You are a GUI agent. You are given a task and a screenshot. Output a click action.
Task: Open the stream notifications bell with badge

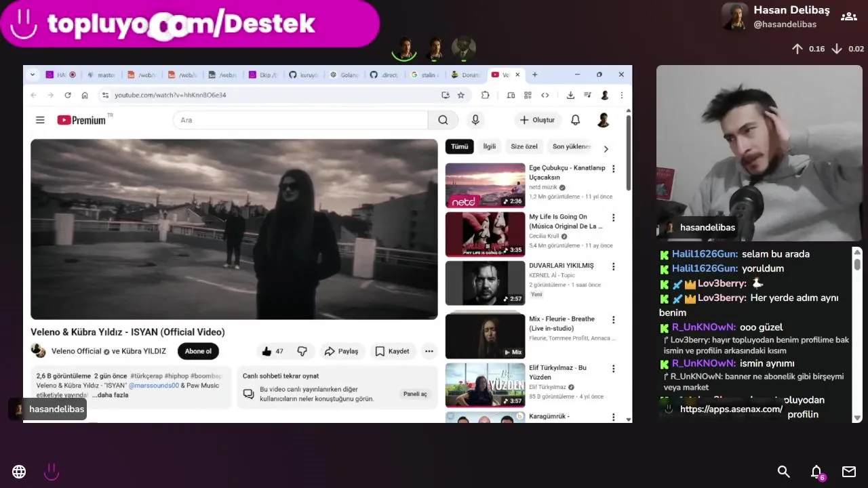817,472
